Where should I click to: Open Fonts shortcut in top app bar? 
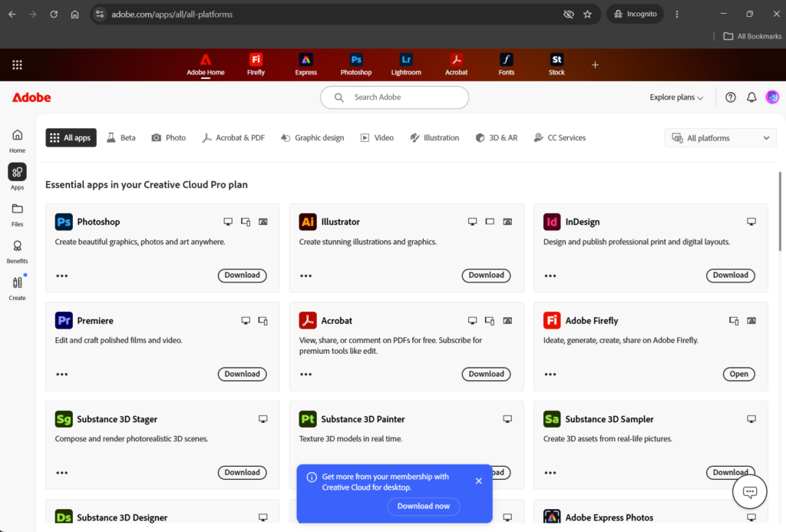(507, 64)
